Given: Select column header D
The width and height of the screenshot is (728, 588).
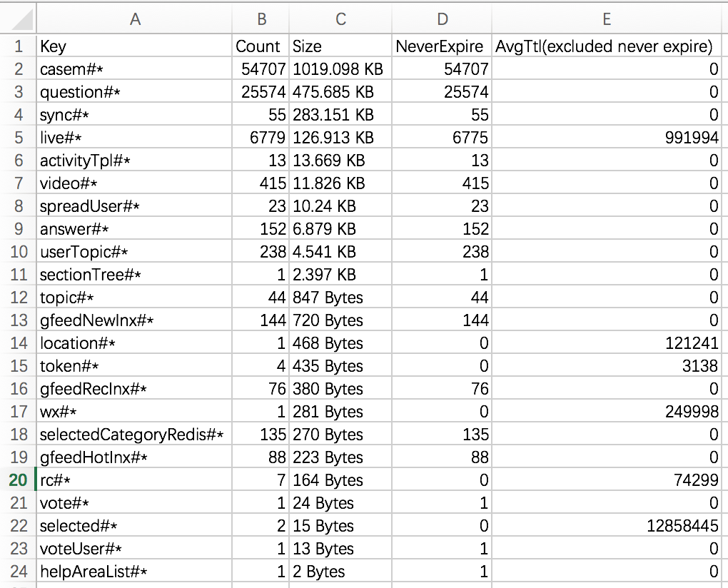Looking at the screenshot, I should (x=442, y=19).
